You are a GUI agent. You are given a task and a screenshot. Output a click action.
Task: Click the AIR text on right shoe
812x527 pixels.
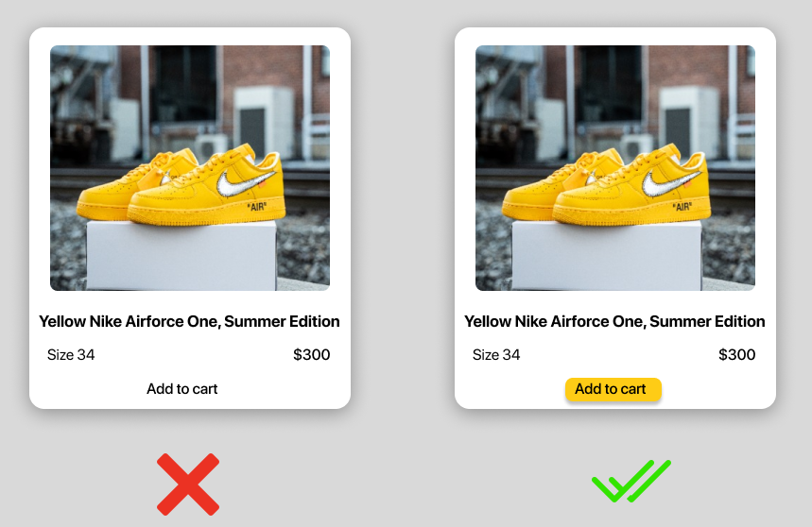tap(682, 207)
